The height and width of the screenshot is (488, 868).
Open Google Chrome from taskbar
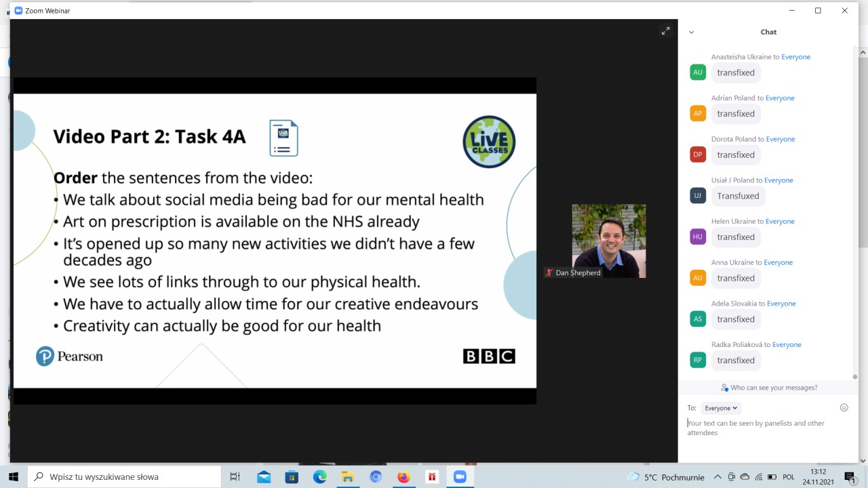[x=376, y=476]
